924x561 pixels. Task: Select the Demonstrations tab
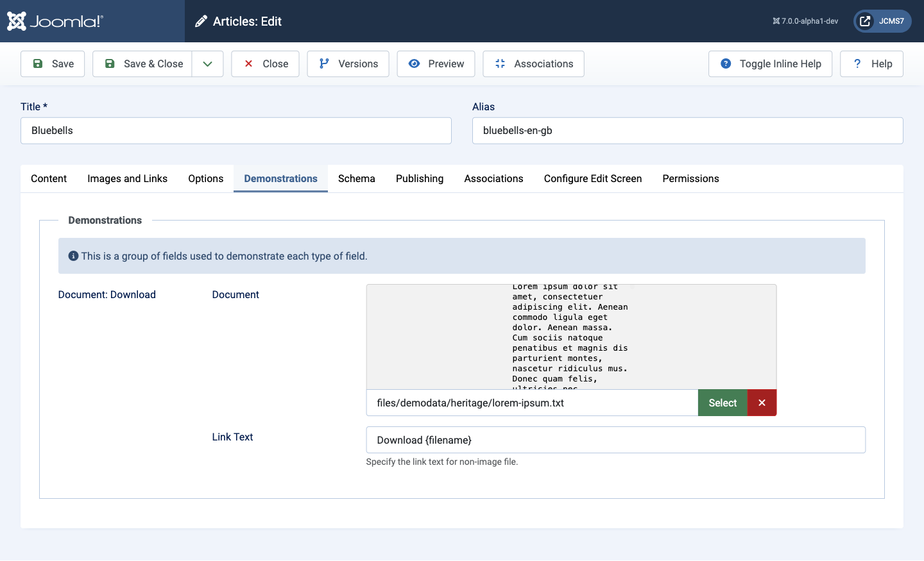280,178
